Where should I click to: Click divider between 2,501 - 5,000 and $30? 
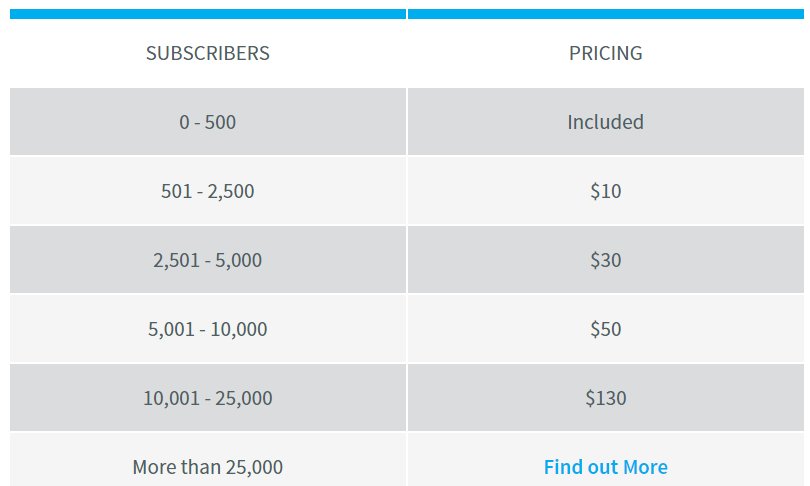coord(407,260)
